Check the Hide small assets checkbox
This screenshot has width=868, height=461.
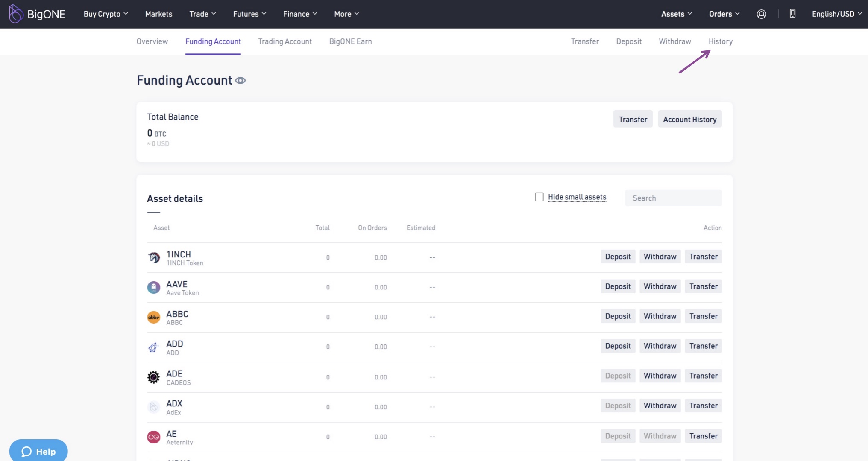click(539, 197)
